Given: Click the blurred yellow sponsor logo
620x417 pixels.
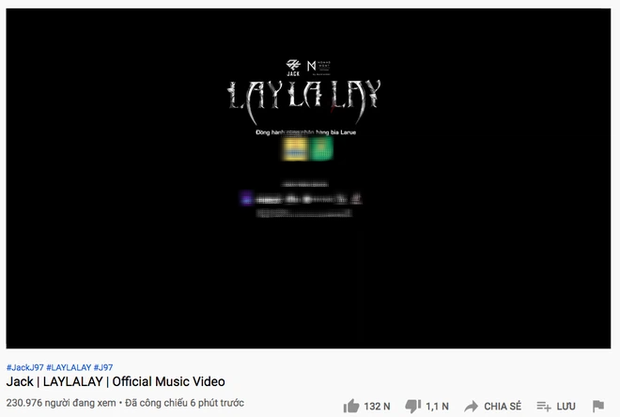Looking at the screenshot, I should [x=295, y=149].
